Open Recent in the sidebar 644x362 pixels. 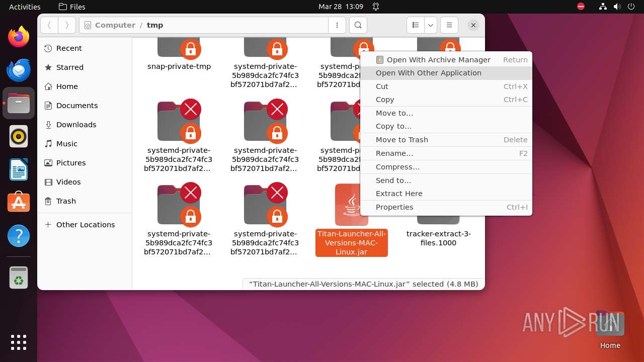[85, 48]
